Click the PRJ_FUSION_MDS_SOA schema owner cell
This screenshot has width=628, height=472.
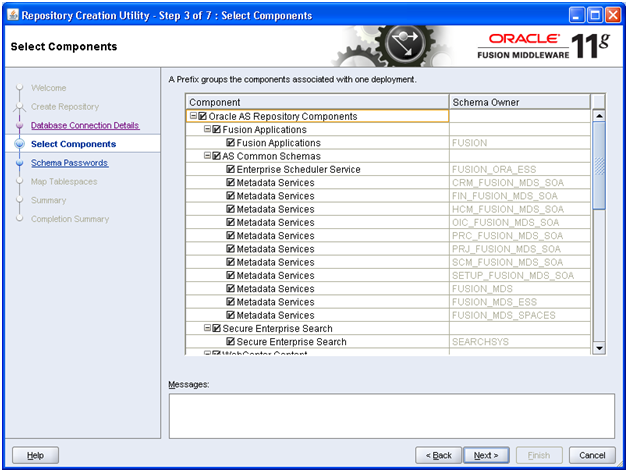[x=520, y=249]
